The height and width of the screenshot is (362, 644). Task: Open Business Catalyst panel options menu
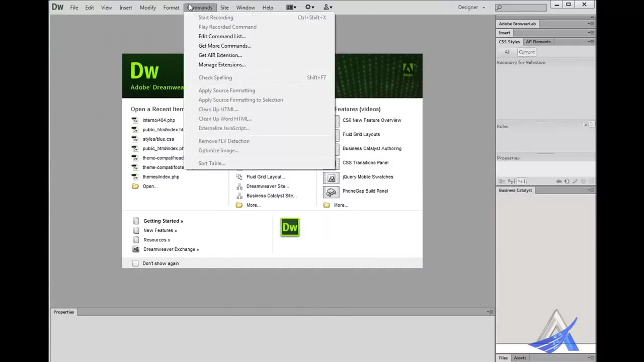pos(591,190)
